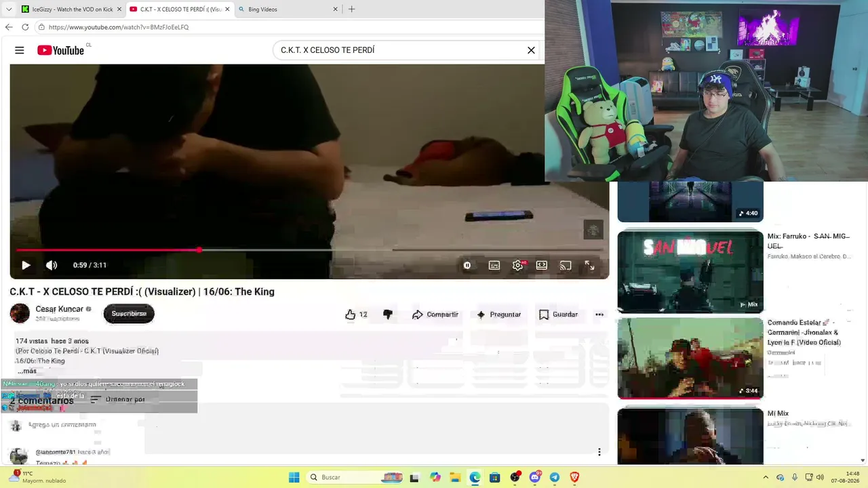Open Discord from the taskbar
The image size is (868, 488).
click(x=535, y=477)
